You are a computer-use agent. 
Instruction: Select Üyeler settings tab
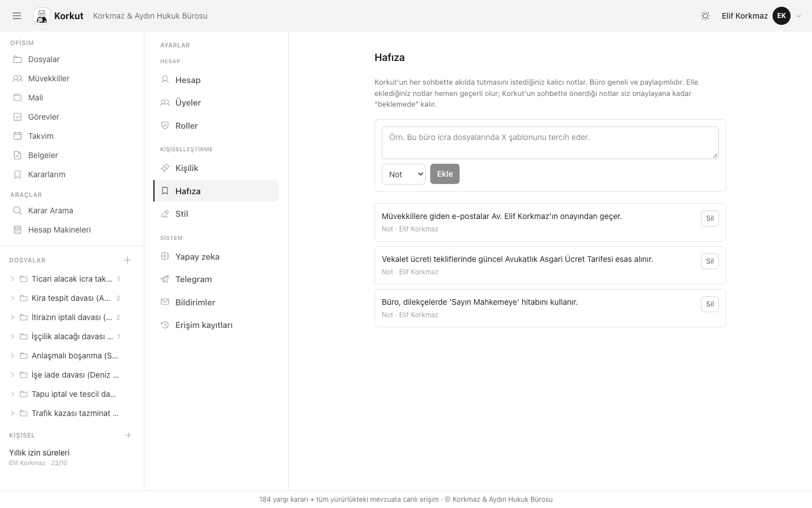216,103
